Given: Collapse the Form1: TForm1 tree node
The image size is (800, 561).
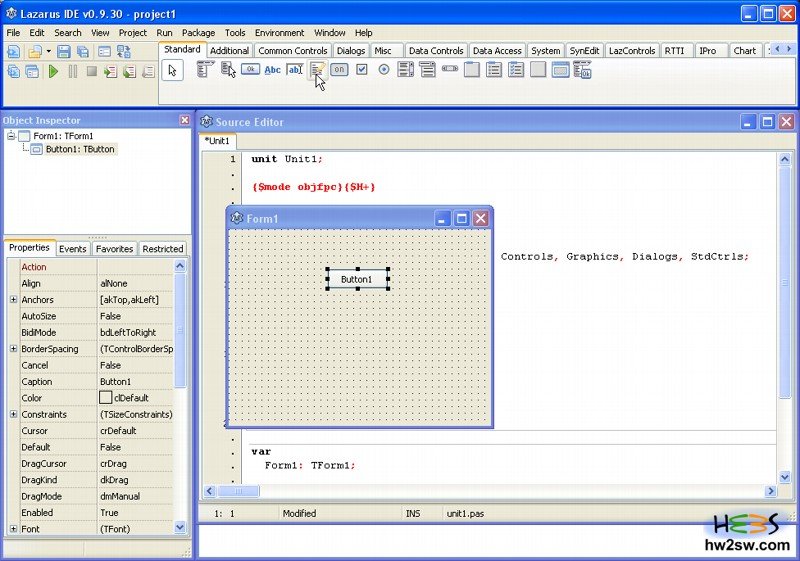Looking at the screenshot, I should point(11,136).
